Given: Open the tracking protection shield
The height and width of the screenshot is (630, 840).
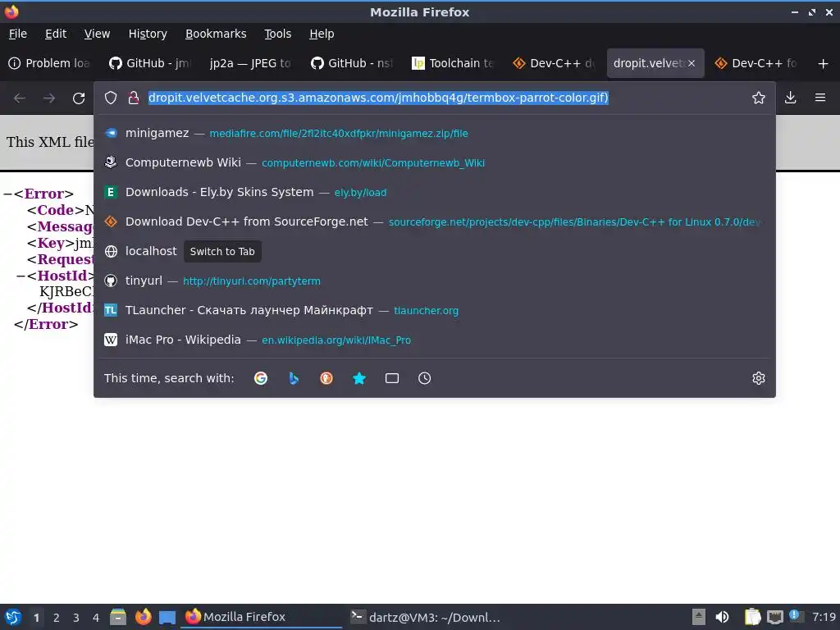Looking at the screenshot, I should pos(111,98).
